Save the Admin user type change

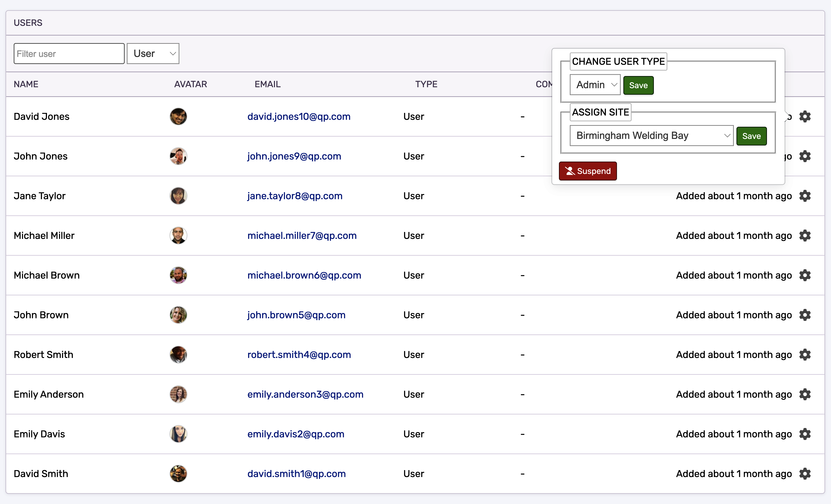tap(638, 85)
